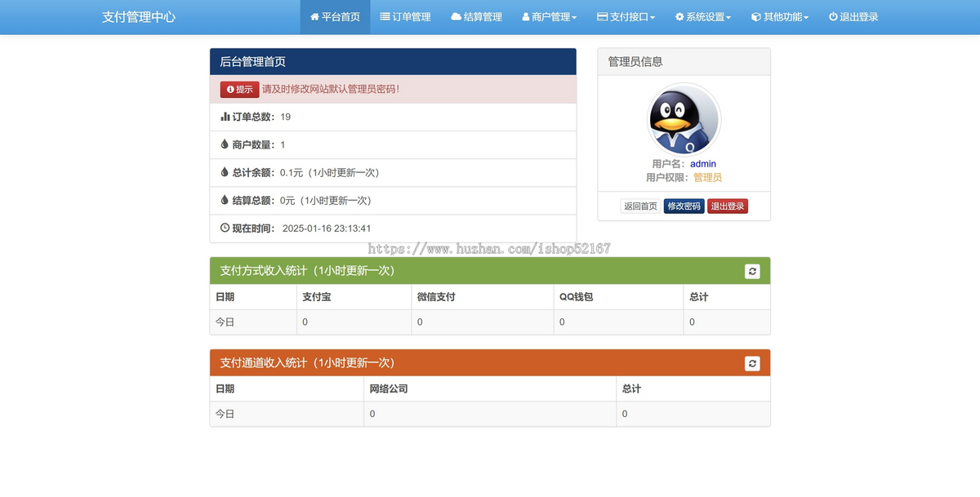
Task: Click the 管理员 permission label
Action: tap(707, 177)
